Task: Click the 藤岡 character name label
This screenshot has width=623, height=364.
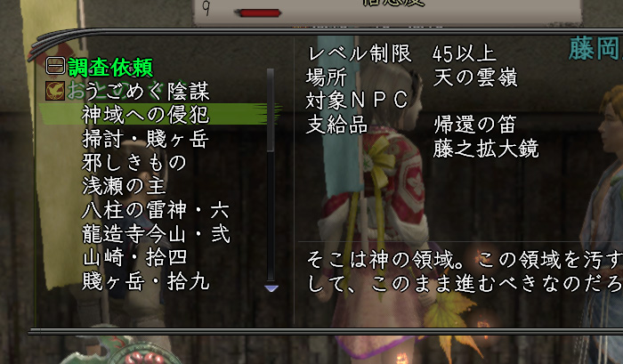Action: tap(595, 49)
